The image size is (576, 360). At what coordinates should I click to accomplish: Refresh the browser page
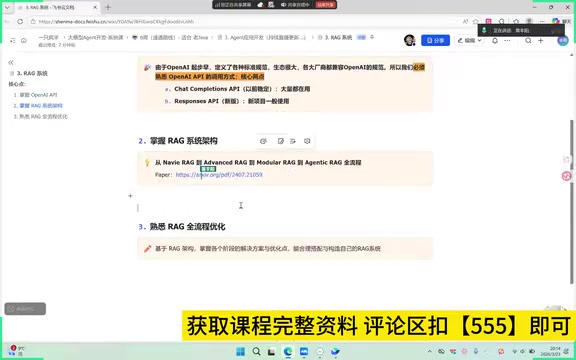20,22
